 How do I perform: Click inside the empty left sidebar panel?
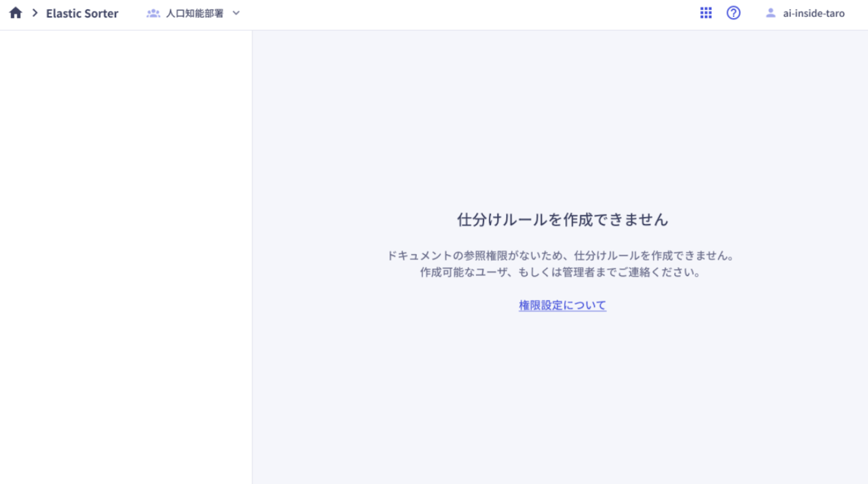tap(126, 217)
